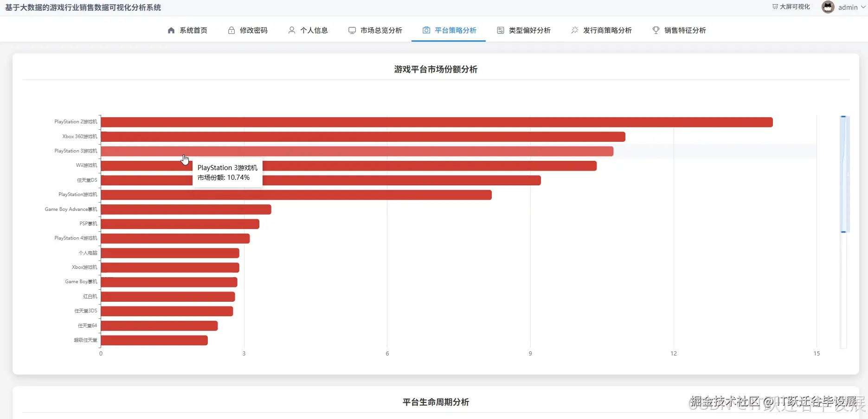Click the 红白机 axis label
868x419 pixels.
coord(90,297)
